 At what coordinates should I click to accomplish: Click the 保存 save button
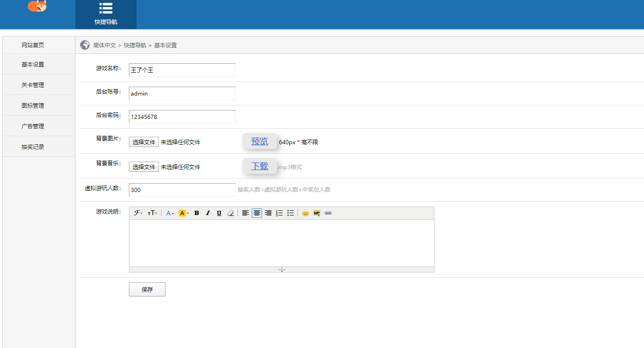click(147, 289)
